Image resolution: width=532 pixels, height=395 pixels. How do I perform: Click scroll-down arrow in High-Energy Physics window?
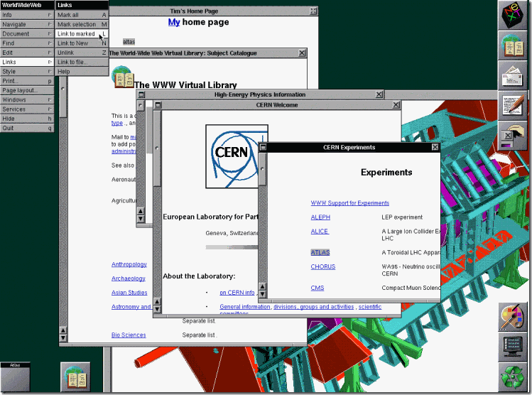click(141, 219)
